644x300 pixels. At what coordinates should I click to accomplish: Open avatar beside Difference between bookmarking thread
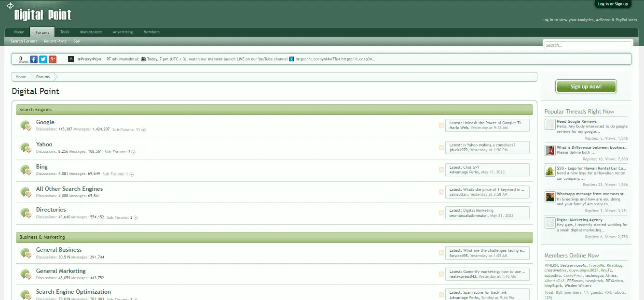point(550,150)
